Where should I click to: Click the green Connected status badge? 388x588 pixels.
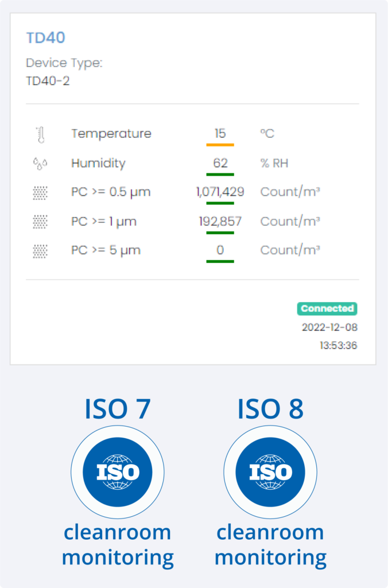tap(327, 308)
